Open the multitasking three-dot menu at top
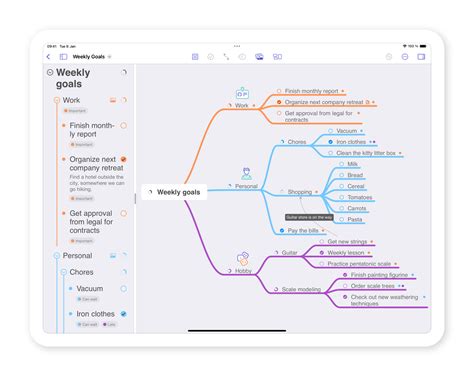This screenshot has width=474, height=376. tap(237, 46)
